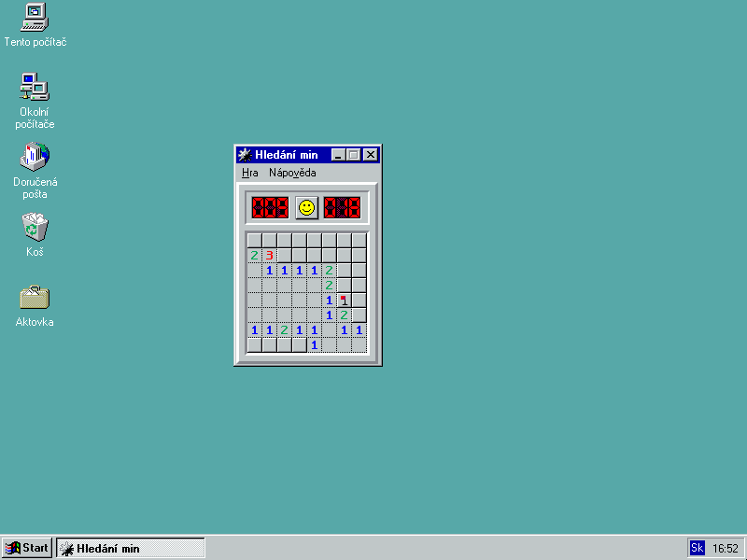Click the green 2 left of the red 3

(254, 255)
